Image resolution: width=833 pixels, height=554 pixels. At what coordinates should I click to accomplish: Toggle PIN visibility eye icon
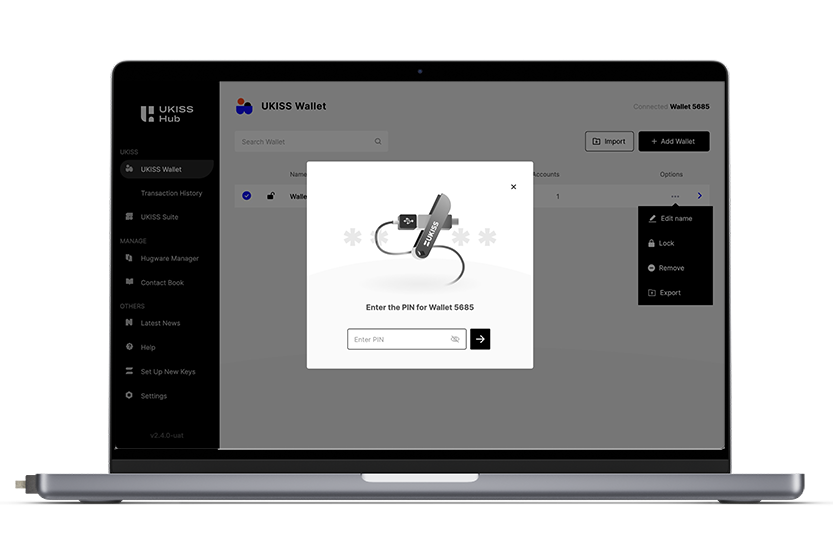coord(455,339)
